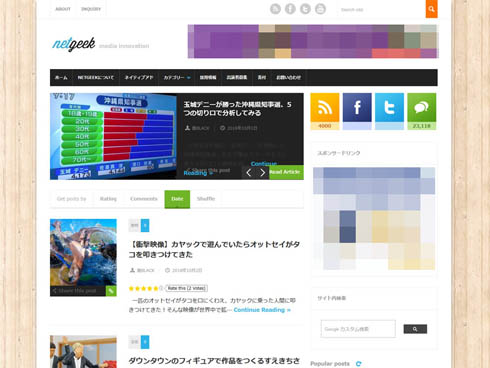Click the dark Google custom search button

pyautogui.click(x=415, y=329)
